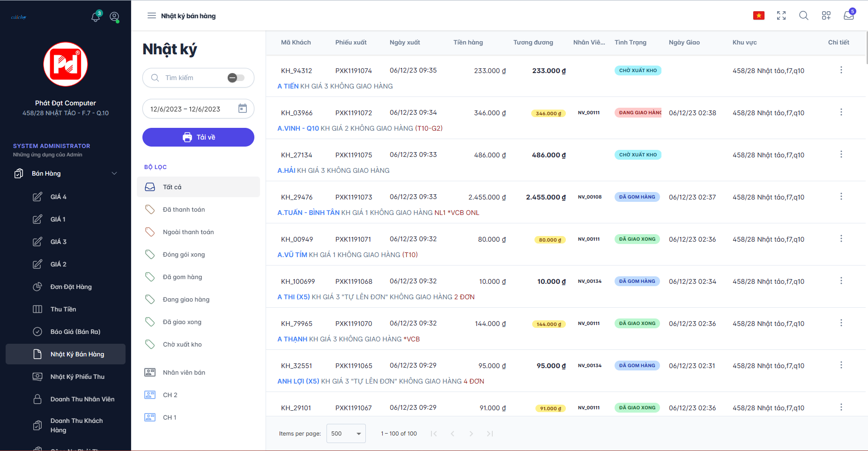Enter fullscreen mode via expand icon
Viewport: 868px width, 451px height.
point(781,16)
